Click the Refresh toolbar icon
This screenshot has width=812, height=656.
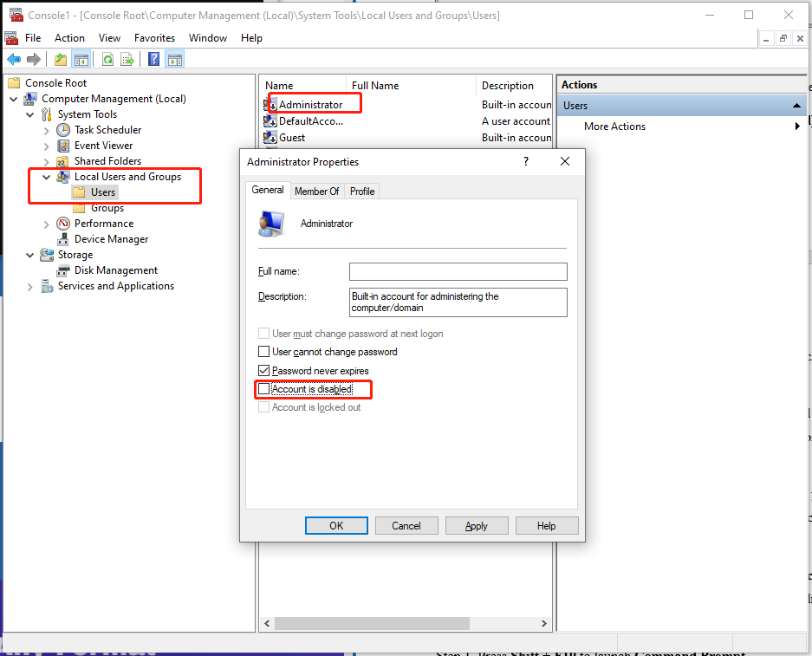coord(107,59)
